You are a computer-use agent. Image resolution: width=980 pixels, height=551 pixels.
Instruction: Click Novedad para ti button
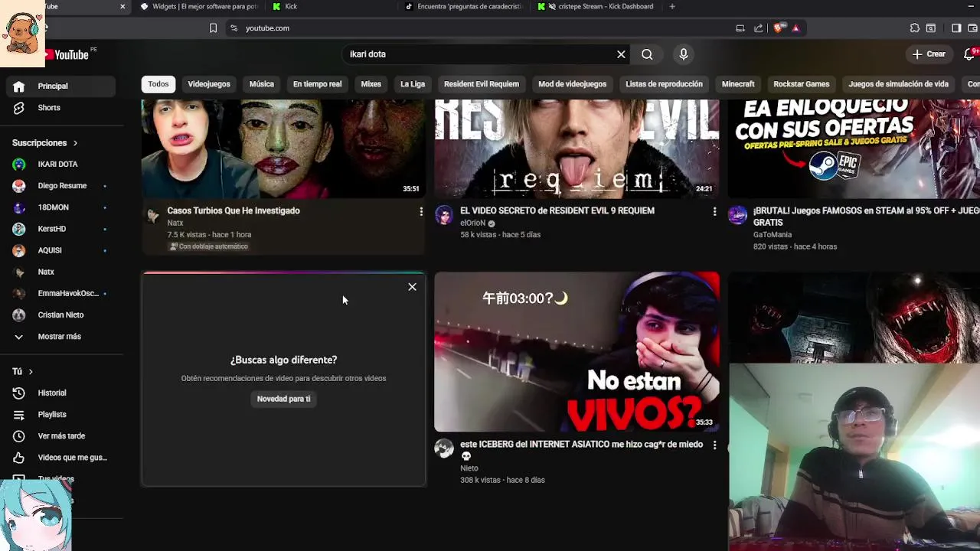coord(283,399)
